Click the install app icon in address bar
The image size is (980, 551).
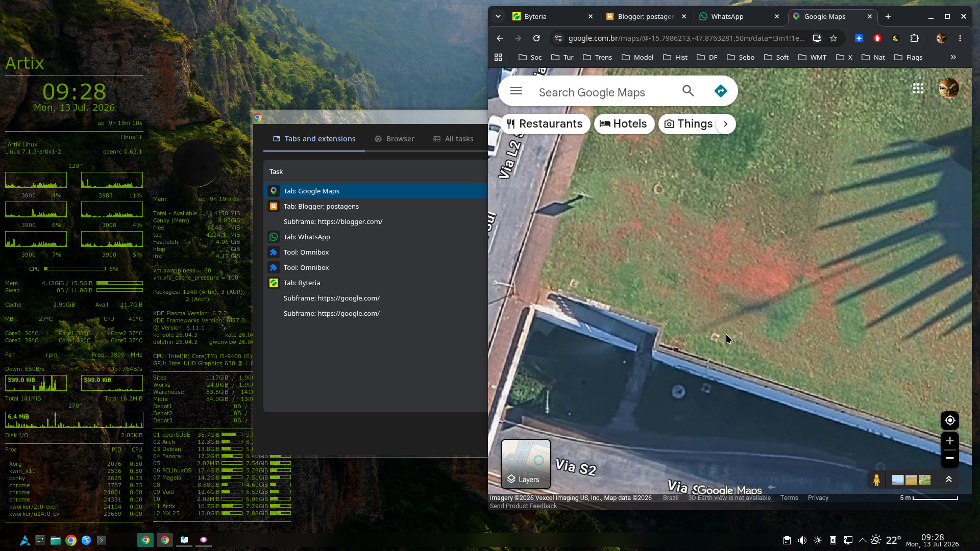pos(817,38)
